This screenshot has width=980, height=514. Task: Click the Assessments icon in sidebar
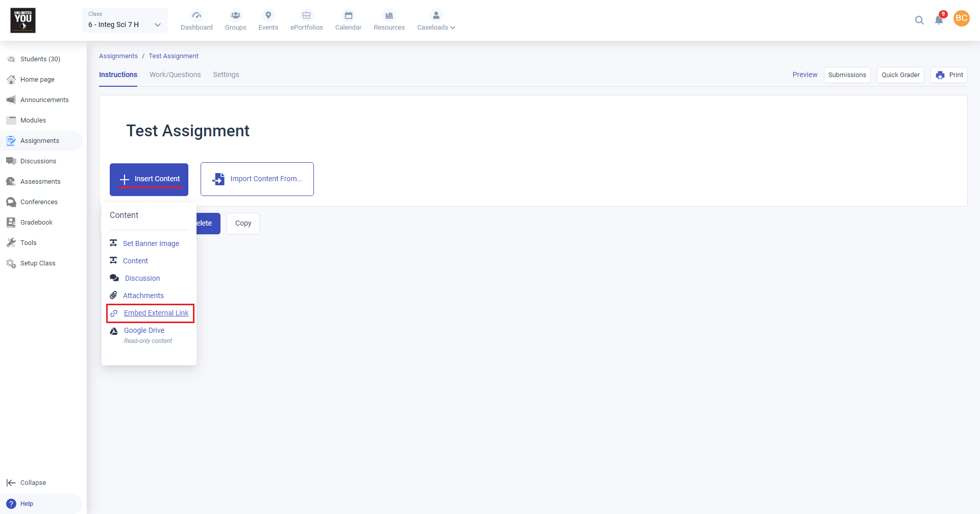[11, 182]
